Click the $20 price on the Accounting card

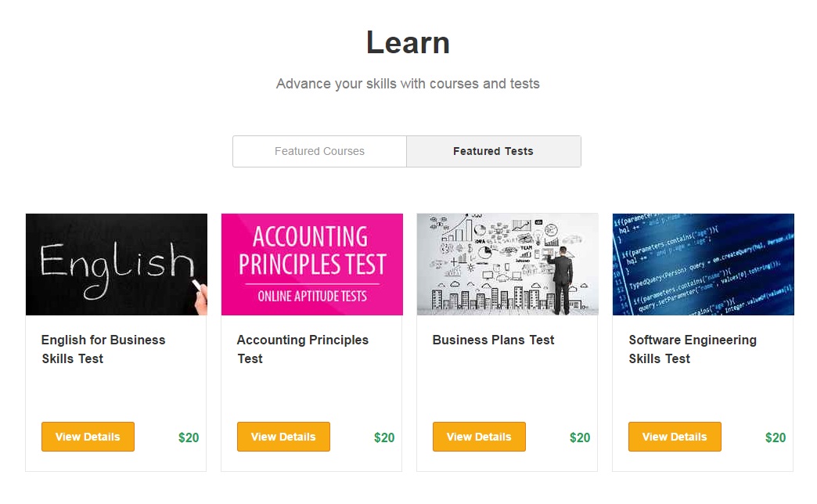tap(383, 437)
